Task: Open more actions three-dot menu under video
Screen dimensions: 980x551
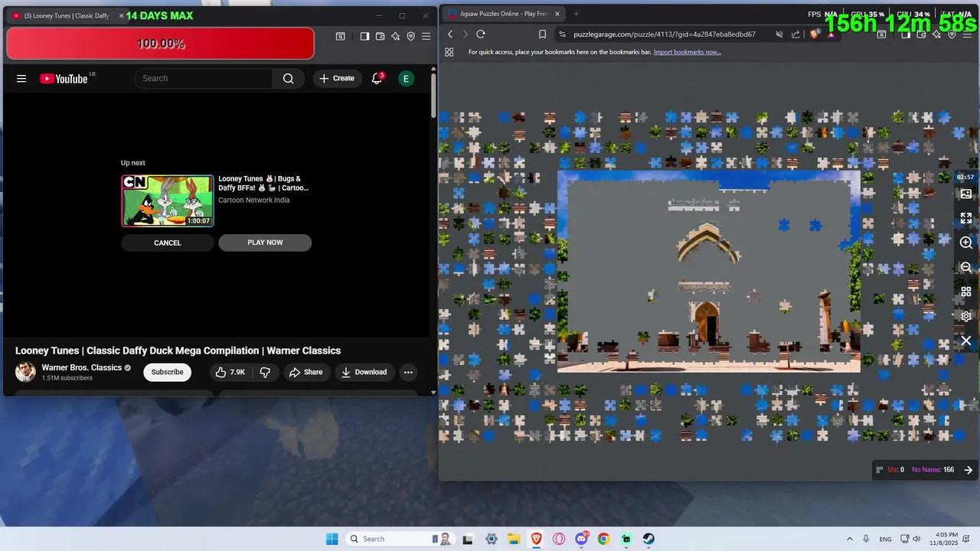Action: [x=408, y=372]
